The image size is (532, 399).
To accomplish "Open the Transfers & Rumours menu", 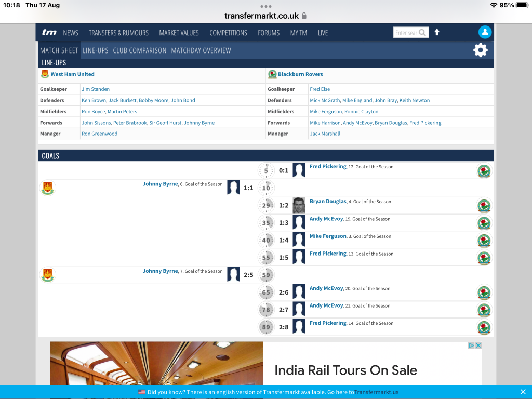I will (x=118, y=33).
